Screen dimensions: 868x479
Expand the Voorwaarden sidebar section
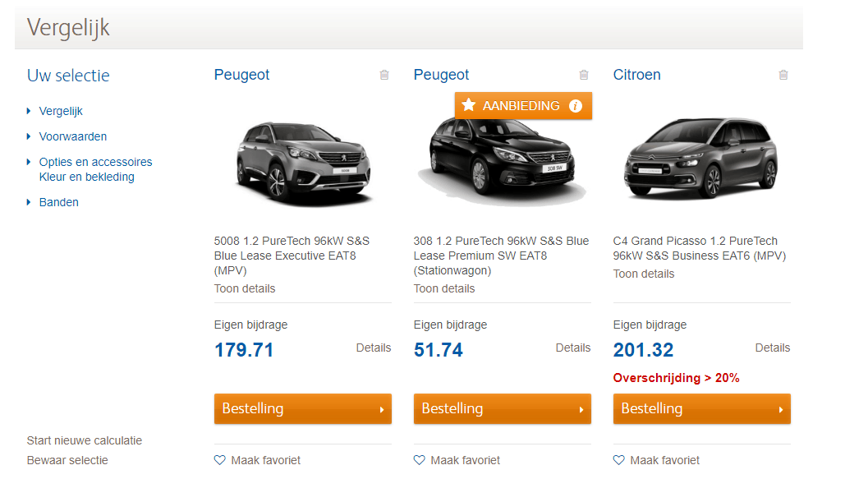[72, 136]
